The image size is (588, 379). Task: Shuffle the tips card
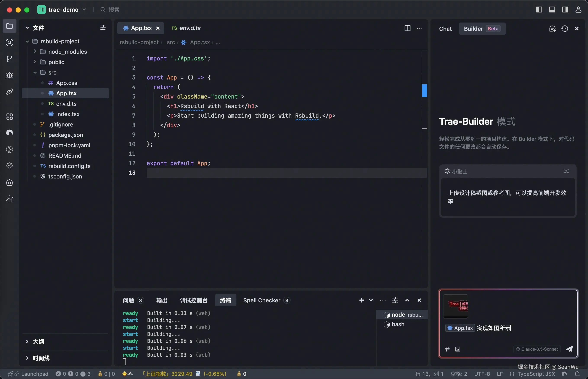tap(566, 171)
